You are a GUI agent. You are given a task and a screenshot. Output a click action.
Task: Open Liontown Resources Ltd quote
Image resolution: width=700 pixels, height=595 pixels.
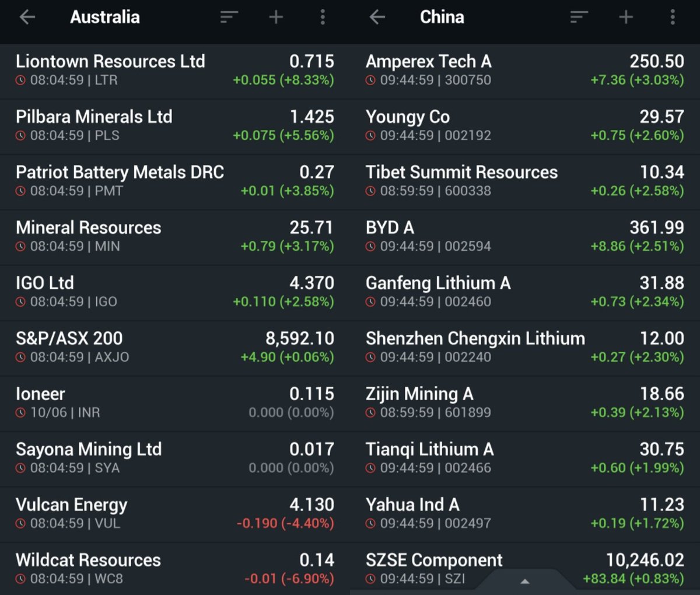(175, 71)
